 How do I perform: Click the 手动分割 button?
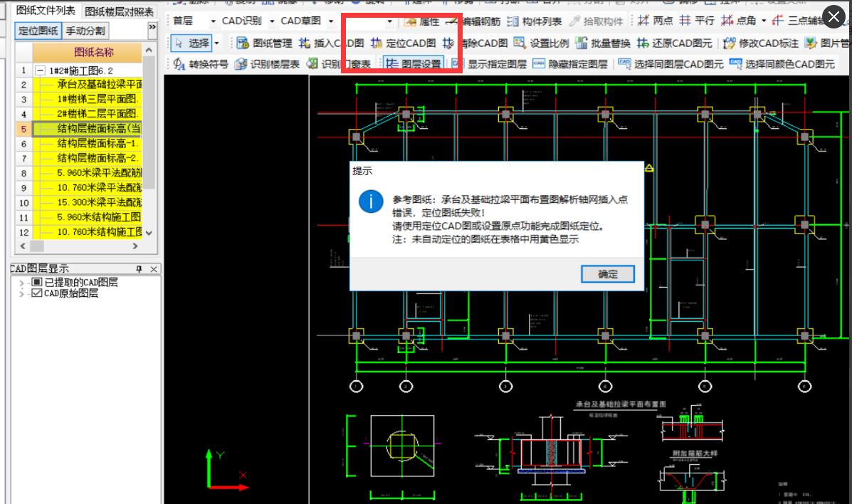tap(85, 31)
